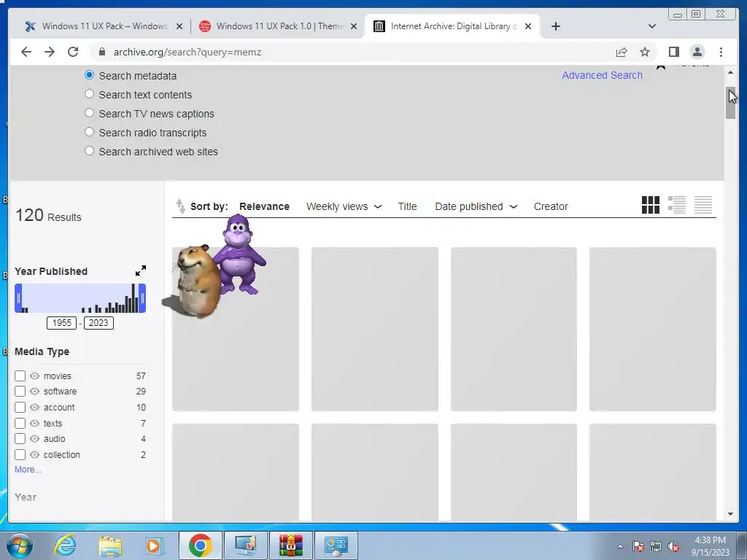The image size is (747, 560).
Task: Go back to the previous page
Action: (26, 52)
